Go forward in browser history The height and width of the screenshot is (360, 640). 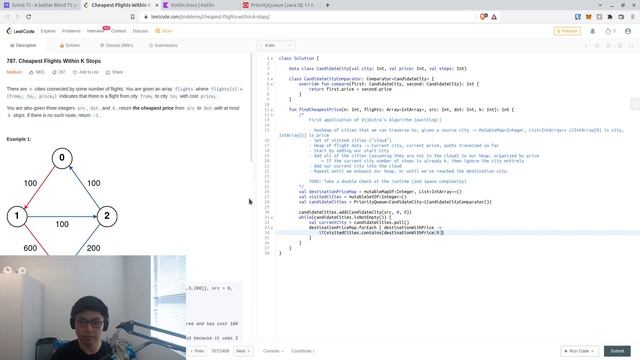point(18,17)
